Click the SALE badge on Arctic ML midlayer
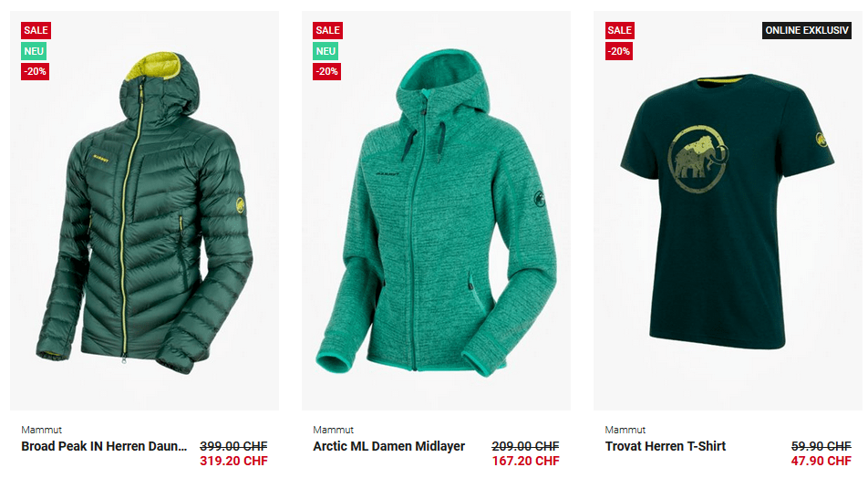This screenshot has height=478, width=868. [x=327, y=30]
